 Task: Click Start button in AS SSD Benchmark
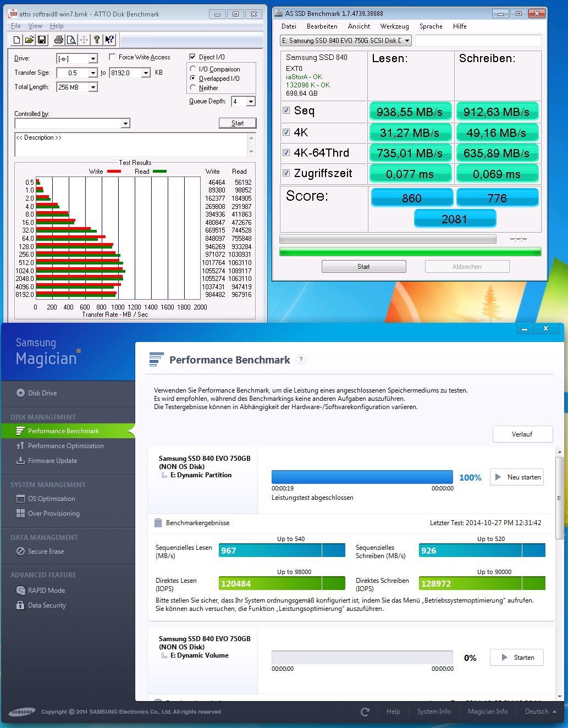click(363, 267)
